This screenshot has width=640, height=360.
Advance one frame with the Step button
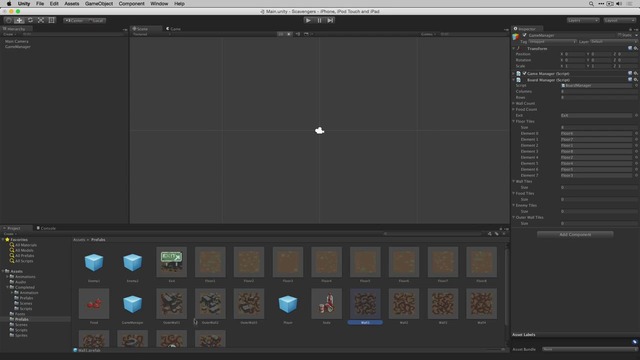point(330,20)
